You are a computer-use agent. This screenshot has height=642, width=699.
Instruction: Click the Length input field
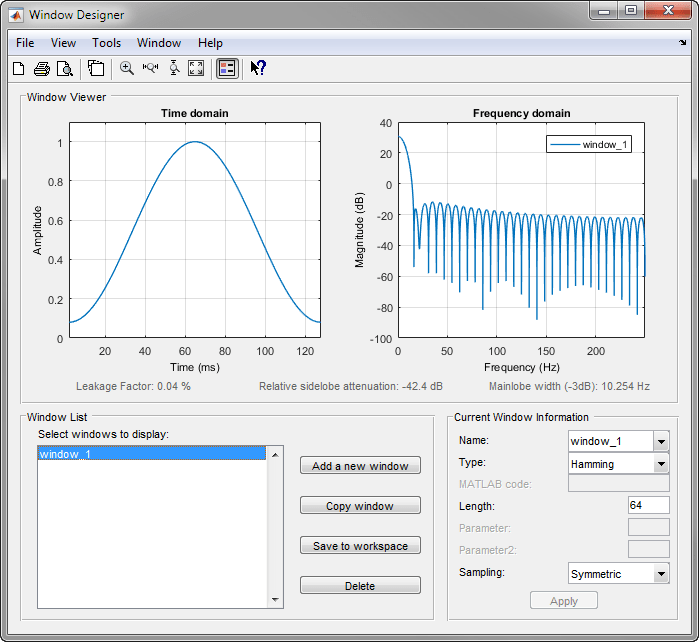click(649, 505)
